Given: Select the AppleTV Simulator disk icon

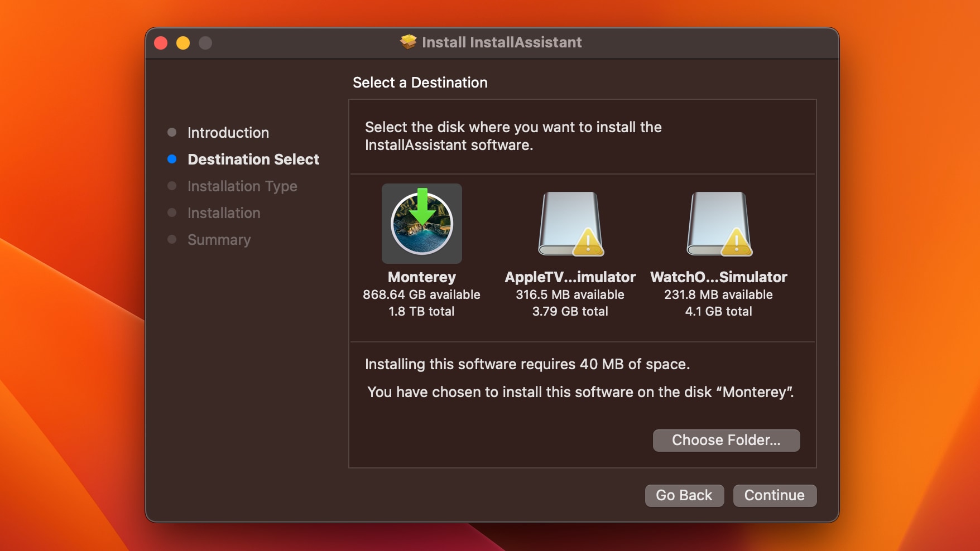Looking at the screenshot, I should click(570, 224).
